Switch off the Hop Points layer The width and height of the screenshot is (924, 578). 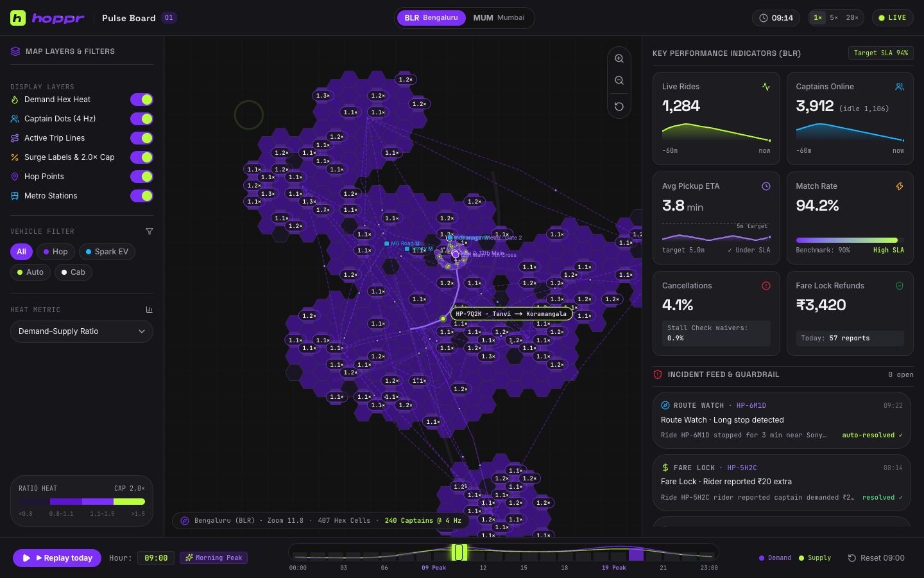pos(142,177)
